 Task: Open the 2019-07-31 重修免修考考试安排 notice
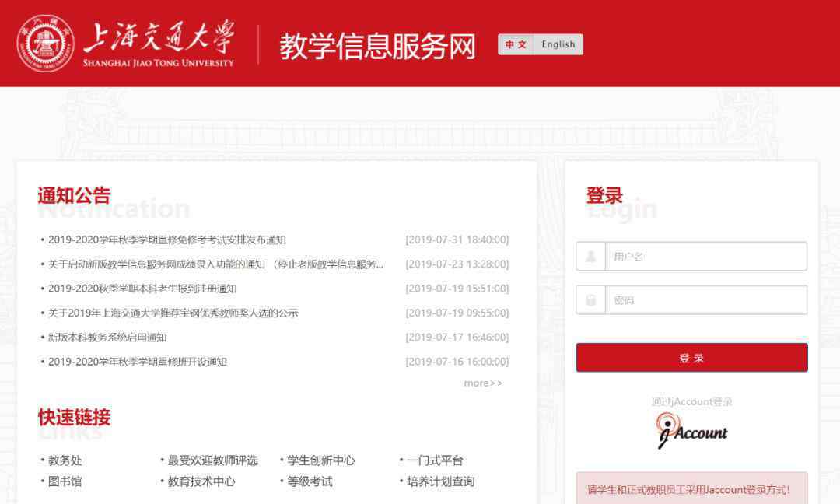[x=166, y=240]
